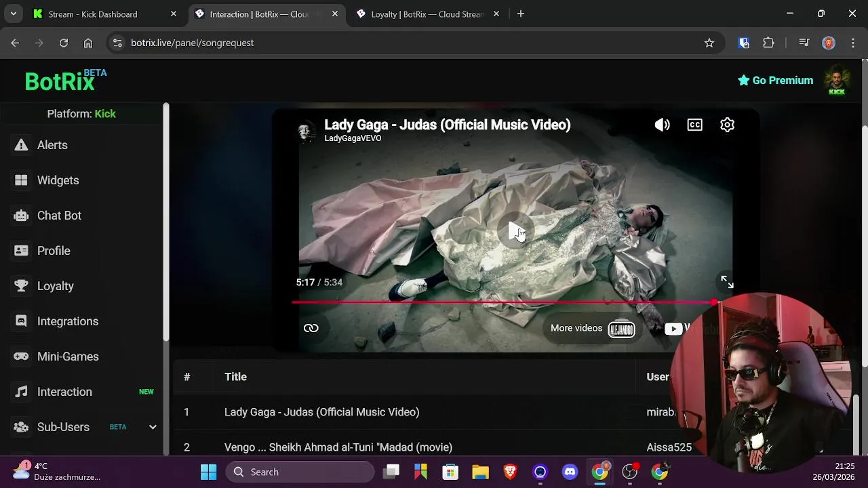Reload the page
Viewport: 868px width, 488px height.
click(x=64, y=43)
